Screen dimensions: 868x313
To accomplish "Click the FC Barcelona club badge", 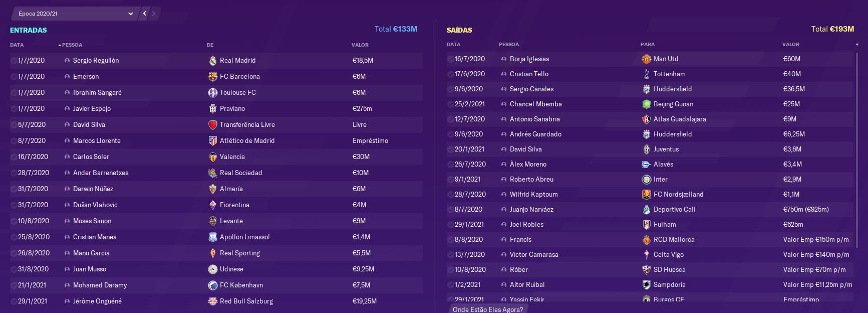I will (213, 77).
